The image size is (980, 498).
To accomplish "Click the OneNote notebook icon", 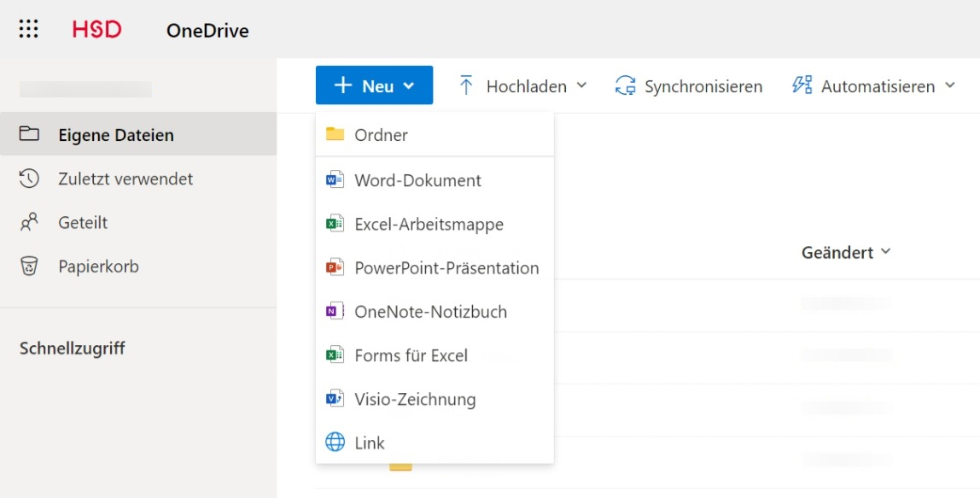I will click(335, 312).
